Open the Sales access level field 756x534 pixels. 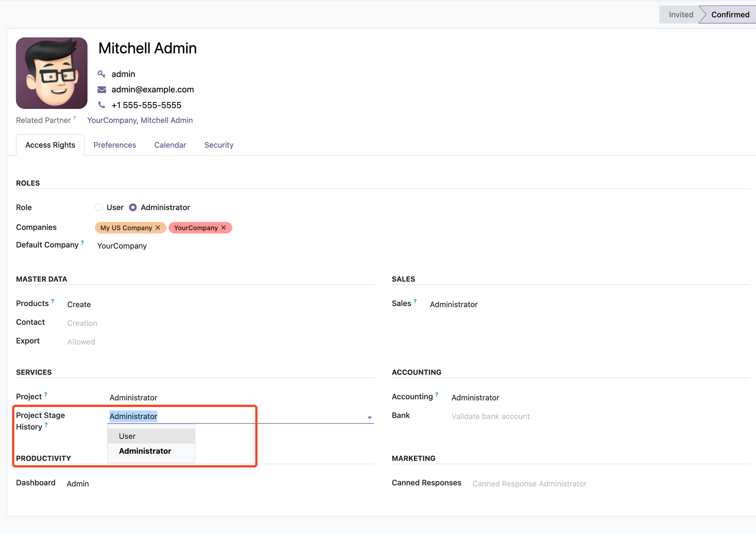point(454,305)
